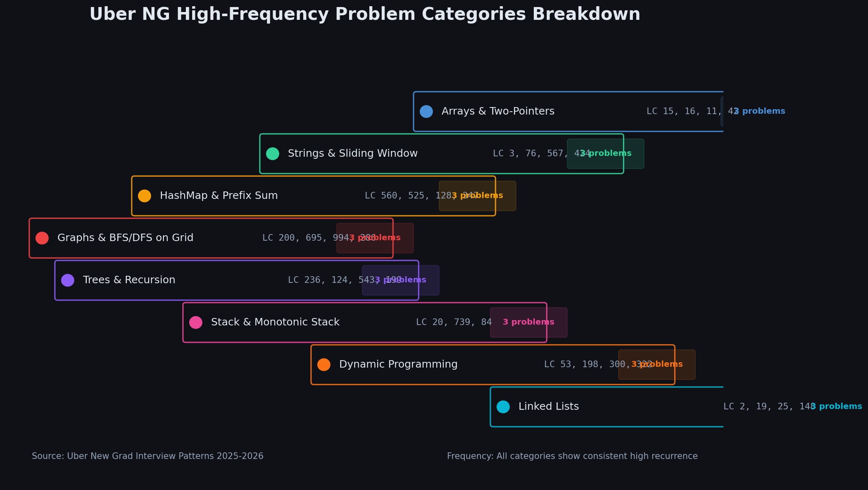The image size is (868, 490).
Task: Click the green Strings & Sliding Window dot
Action: click(273, 154)
